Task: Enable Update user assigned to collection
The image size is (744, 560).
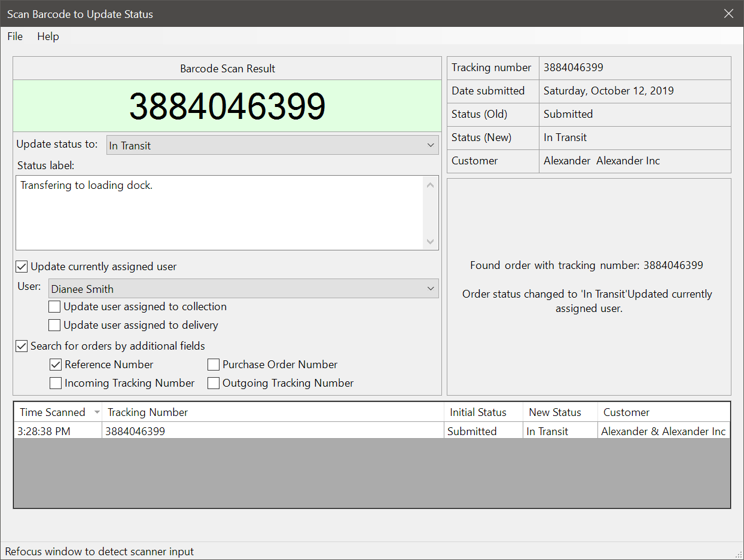Action: (54, 307)
